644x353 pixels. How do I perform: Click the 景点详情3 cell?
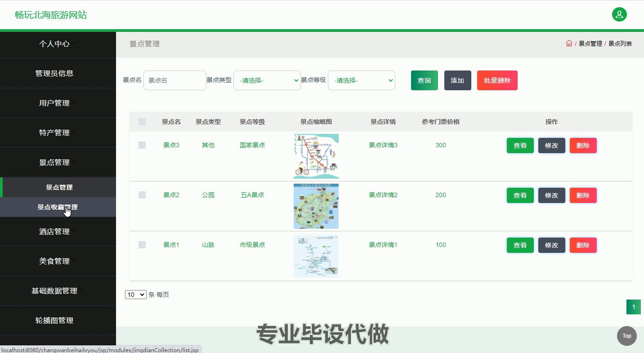click(x=383, y=145)
